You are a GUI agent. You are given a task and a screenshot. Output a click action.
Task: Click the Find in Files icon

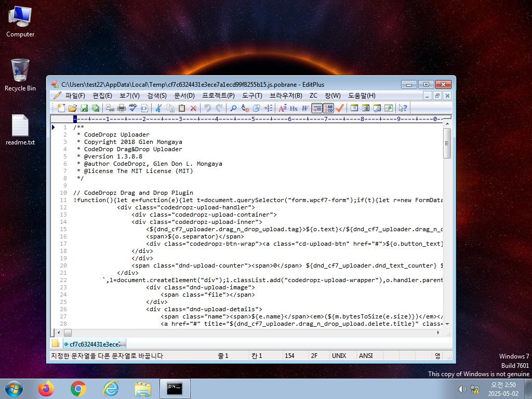click(257, 108)
